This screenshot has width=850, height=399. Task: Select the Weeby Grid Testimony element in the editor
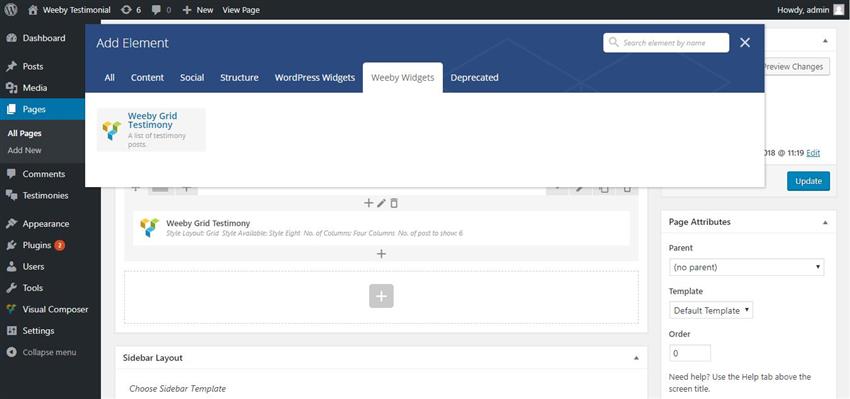(x=381, y=228)
